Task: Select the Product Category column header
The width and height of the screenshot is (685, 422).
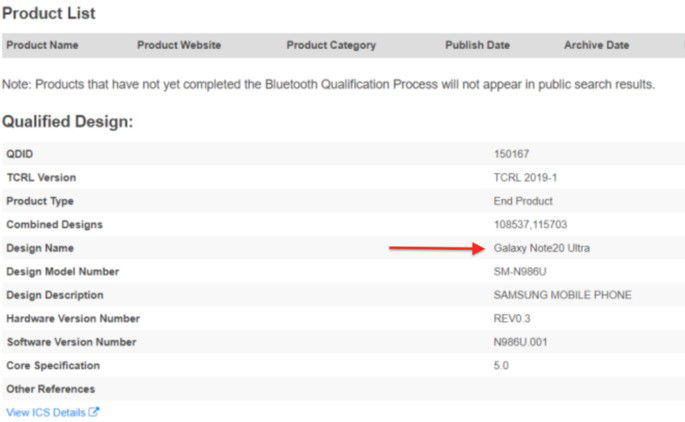Action: (331, 45)
